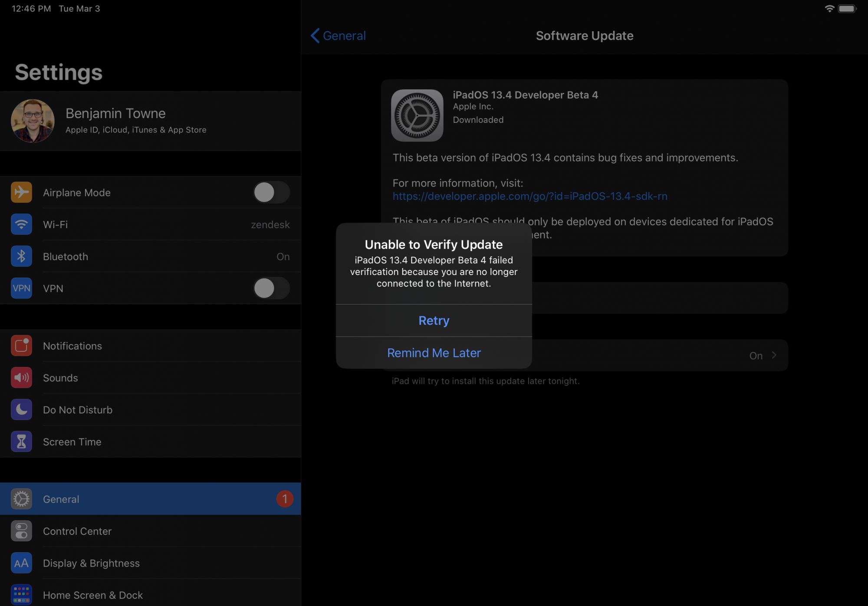Open the Display & Brightness AA icon
This screenshot has height=606, width=868.
(21, 563)
